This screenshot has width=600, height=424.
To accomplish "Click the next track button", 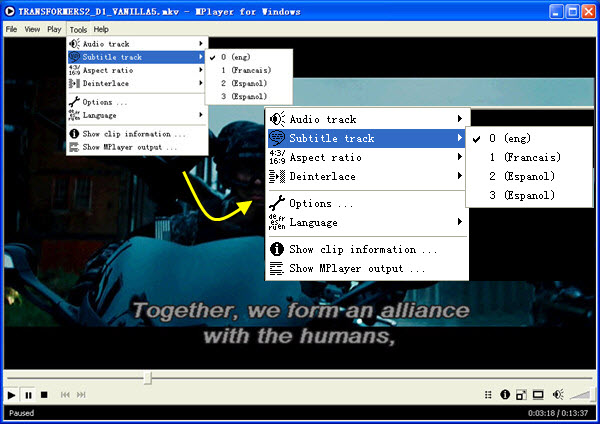I will (81, 395).
